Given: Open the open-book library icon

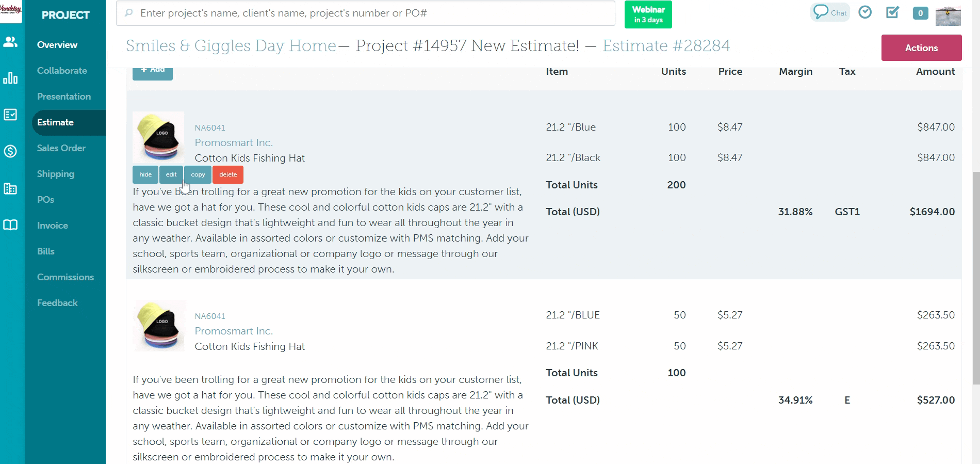Looking at the screenshot, I should coord(10,225).
